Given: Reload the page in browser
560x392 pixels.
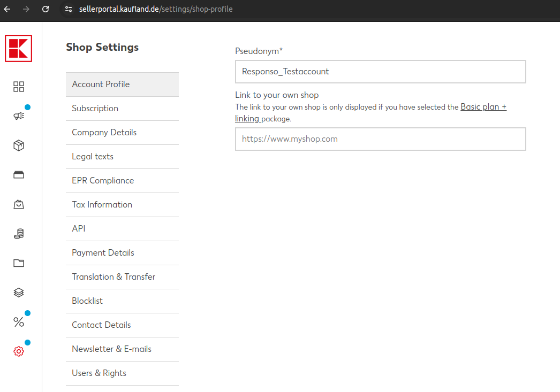Looking at the screenshot, I should [46, 9].
